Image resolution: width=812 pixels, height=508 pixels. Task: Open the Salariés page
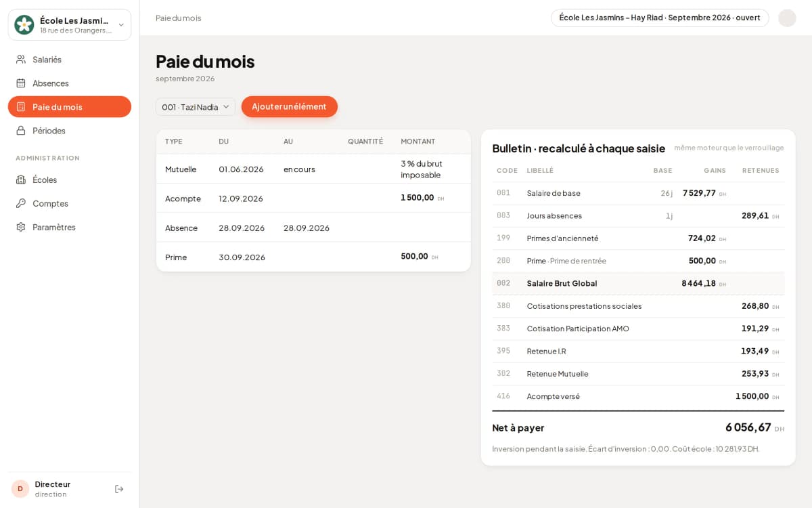[x=70, y=60]
